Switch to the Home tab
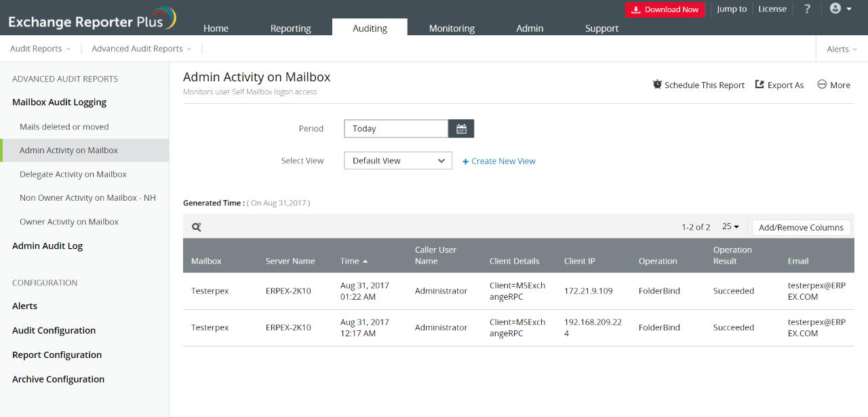 point(216,28)
